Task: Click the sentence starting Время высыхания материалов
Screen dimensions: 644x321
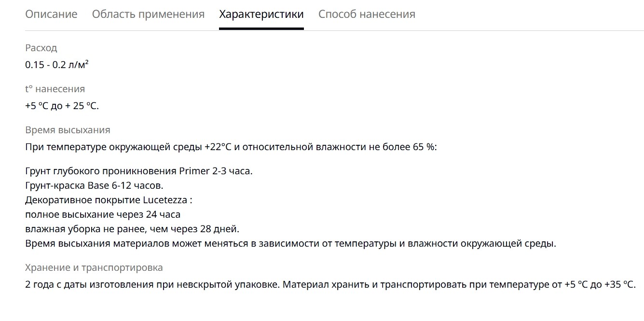Action: click(x=291, y=243)
